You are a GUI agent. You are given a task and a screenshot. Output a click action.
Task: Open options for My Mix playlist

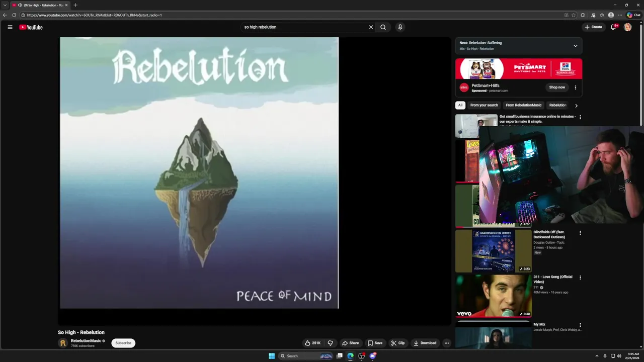pos(580,325)
